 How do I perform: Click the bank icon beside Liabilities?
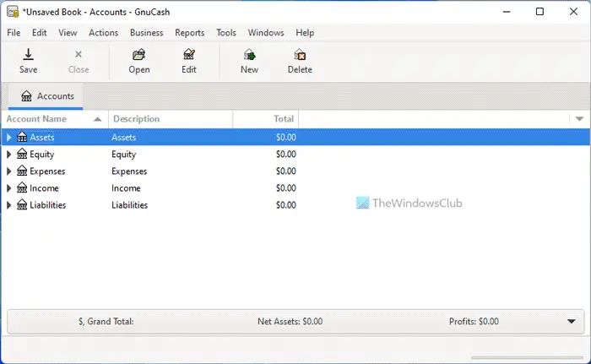22,205
